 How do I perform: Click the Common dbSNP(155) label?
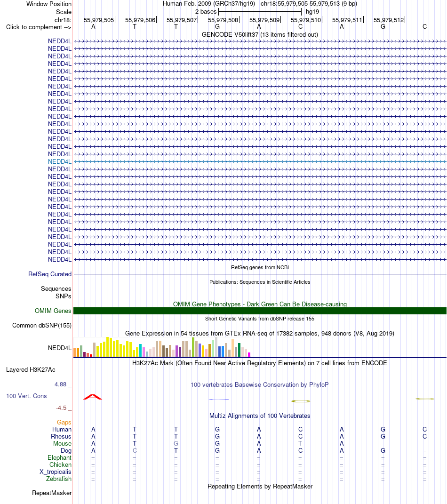tap(42, 325)
